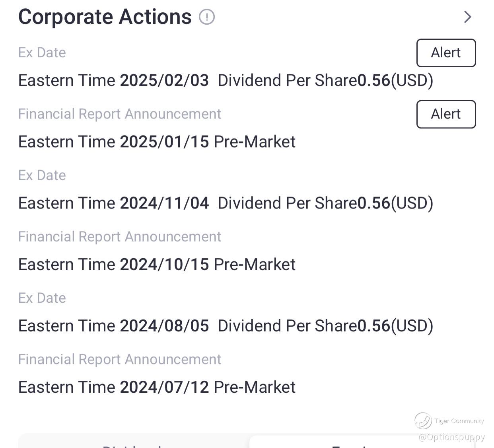This screenshot has height=448, width=494.
Task: Select the 2024/11/04 dividend 0.56 row
Action: point(226,203)
